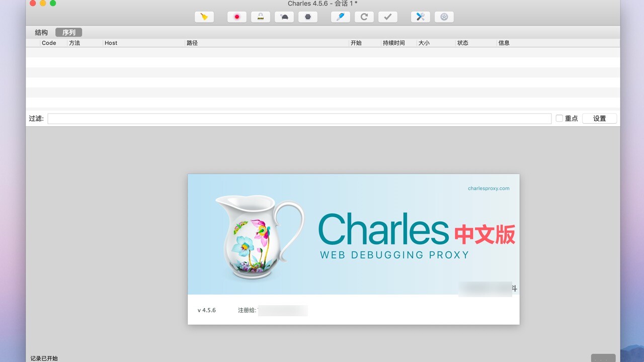644x362 pixels.
Task: Click inside the 过滤 filter field
Action: point(299,118)
